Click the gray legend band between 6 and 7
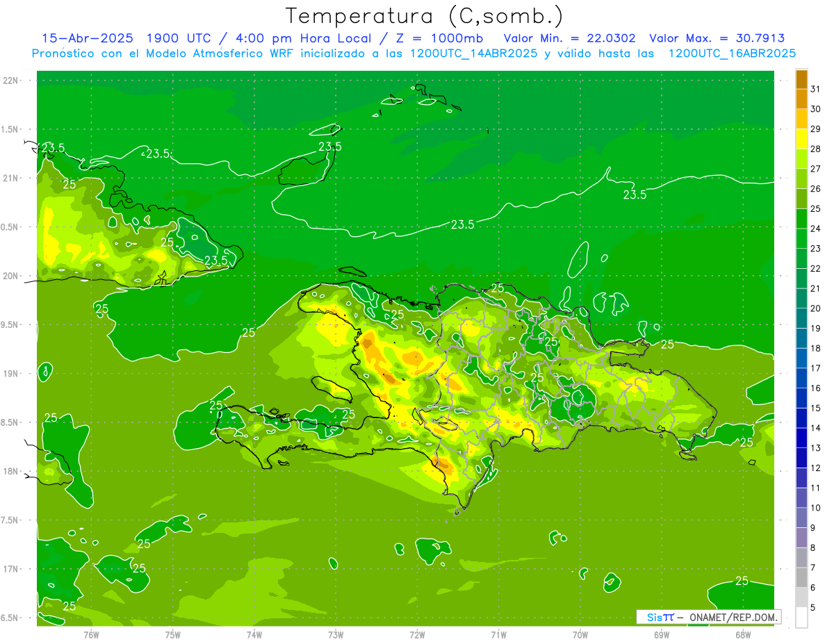Viewport: 834px width, 644px height. [x=801, y=577]
